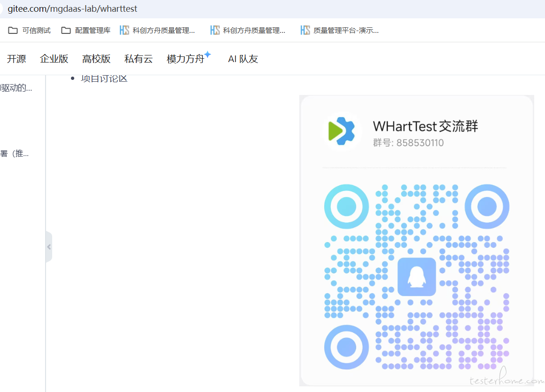This screenshot has height=392, width=545.
Task: Click the blue bottom-left QR finder circle
Action: (346, 347)
